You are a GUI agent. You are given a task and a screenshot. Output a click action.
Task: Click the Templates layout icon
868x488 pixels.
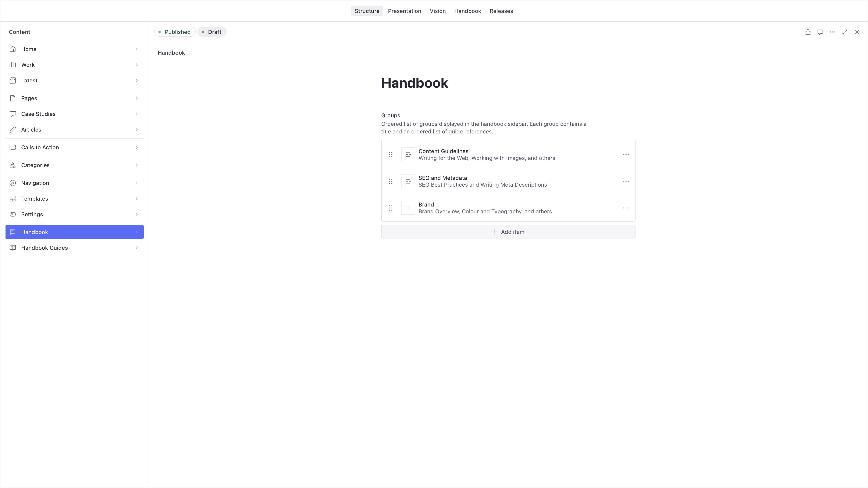(13, 199)
